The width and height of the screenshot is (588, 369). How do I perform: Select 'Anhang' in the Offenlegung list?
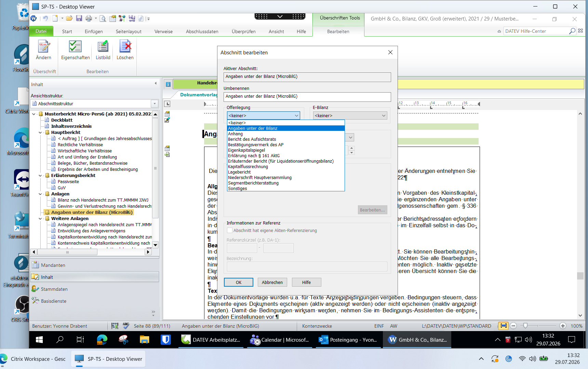coord(286,134)
